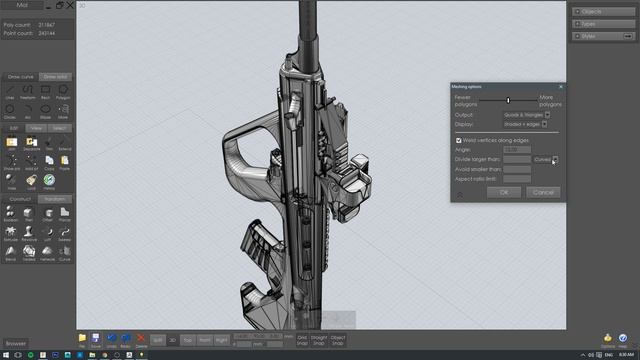Click the Browser button
The width and height of the screenshot is (640, 360).
(x=16, y=343)
